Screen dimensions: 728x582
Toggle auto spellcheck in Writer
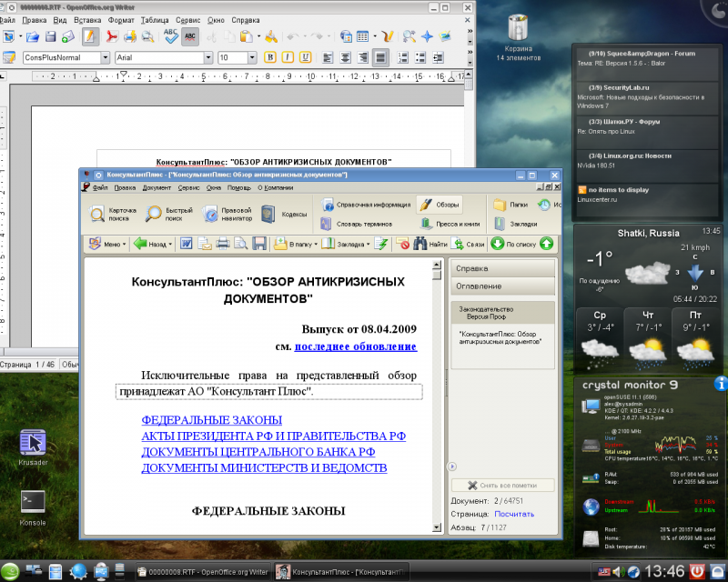point(190,36)
